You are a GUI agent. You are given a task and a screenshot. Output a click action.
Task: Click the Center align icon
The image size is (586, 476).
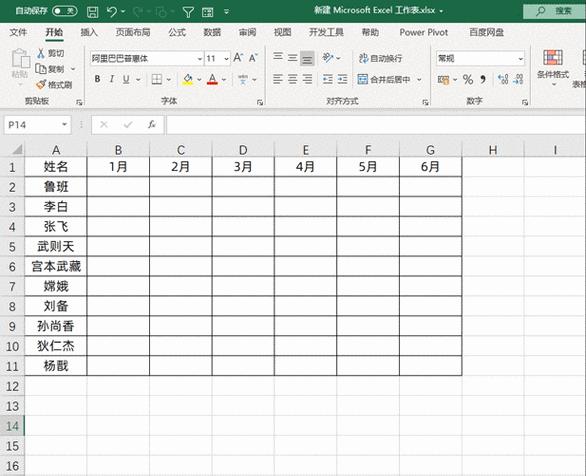[x=292, y=79]
